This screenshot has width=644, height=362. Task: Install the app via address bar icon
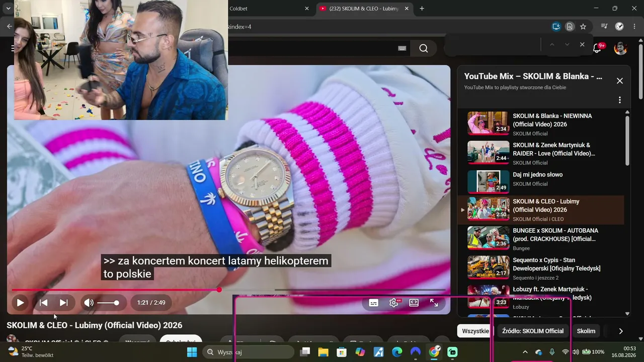(x=556, y=27)
